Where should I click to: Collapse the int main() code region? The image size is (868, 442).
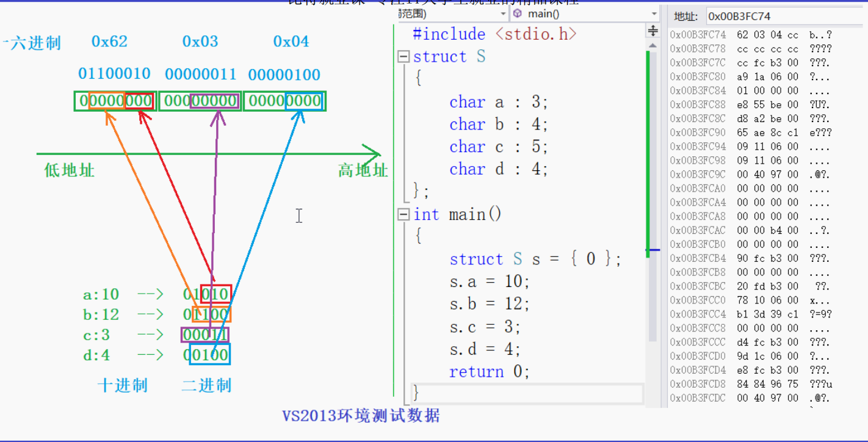point(403,214)
